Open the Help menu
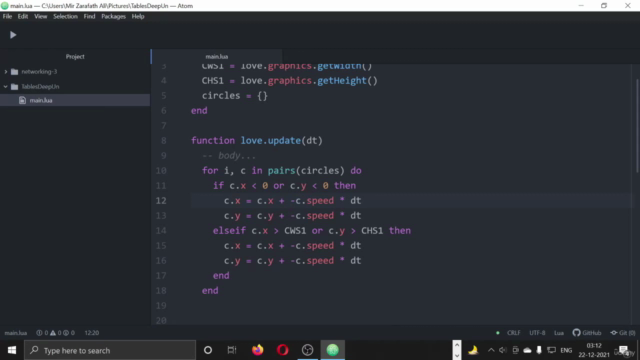The image size is (640, 360). click(138, 16)
